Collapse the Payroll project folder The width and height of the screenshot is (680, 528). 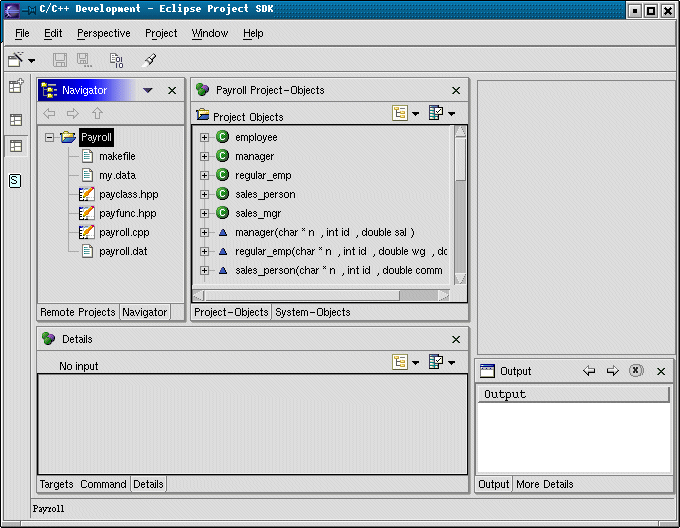[49, 138]
